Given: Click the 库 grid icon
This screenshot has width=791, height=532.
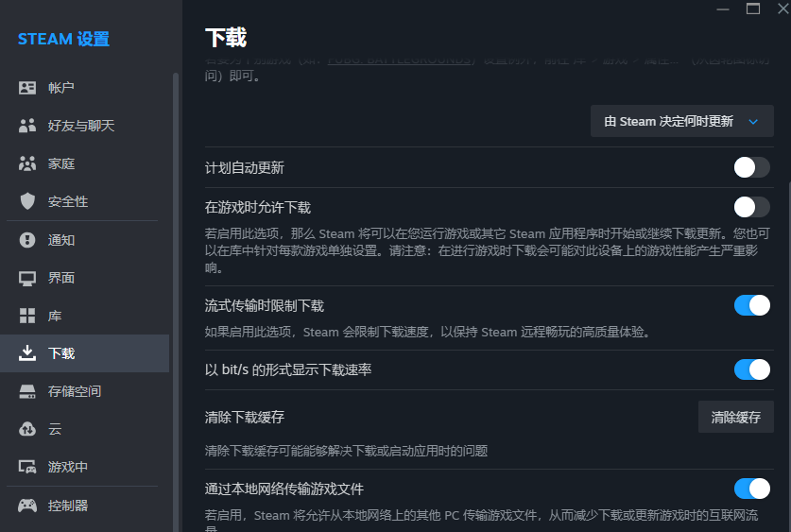Looking at the screenshot, I should [x=27, y=316].
